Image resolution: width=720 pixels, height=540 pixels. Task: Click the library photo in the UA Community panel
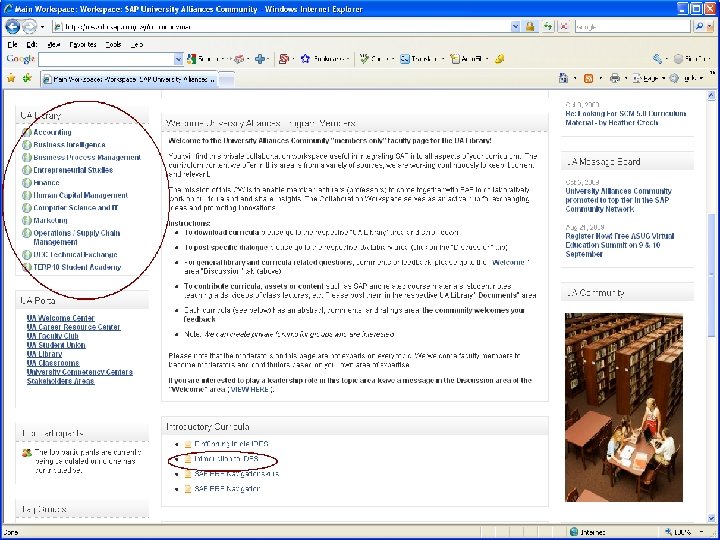click(x=624, y=407)
